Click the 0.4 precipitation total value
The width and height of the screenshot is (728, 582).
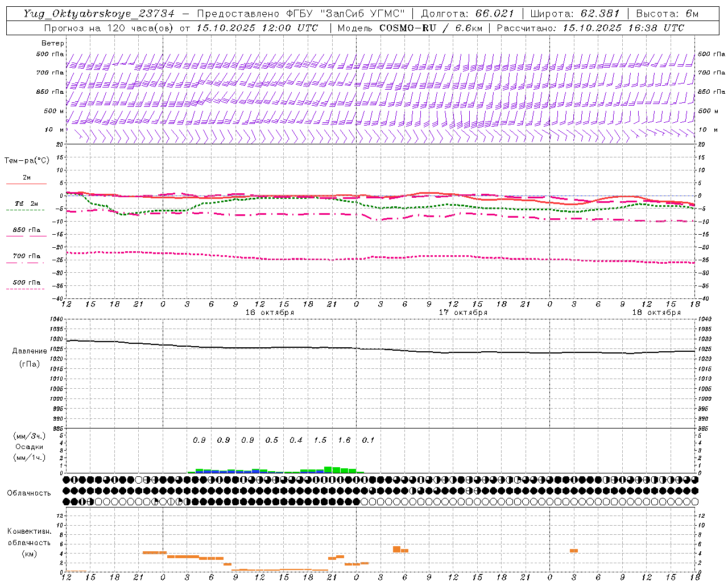296,440
